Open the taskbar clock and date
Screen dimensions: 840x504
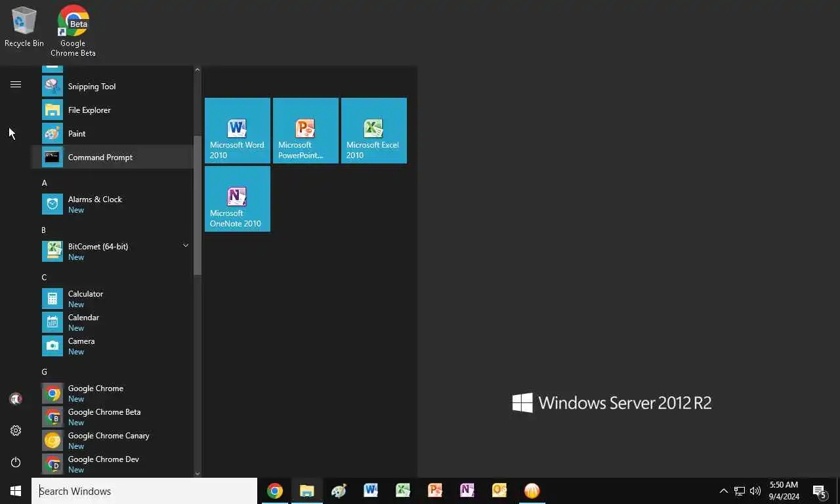pyautogui.click(x=784, y=491)
